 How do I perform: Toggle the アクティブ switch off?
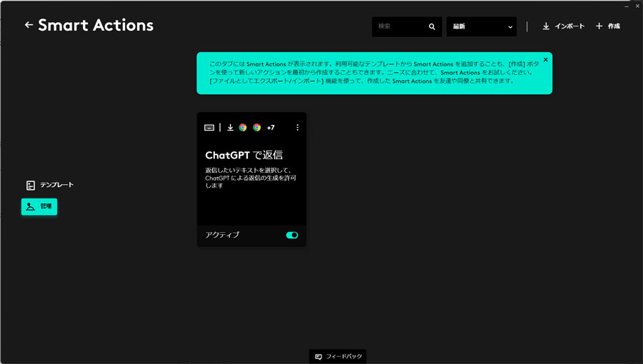tap(292, 235)
